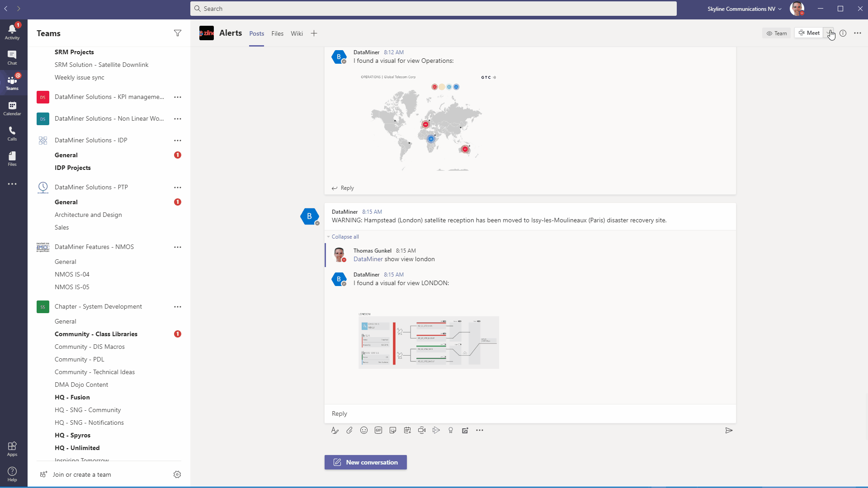The width and height of the screenshot is (868, 488).
Task: Send Praise from compose toolbar
Action: (x=451, y=430)
